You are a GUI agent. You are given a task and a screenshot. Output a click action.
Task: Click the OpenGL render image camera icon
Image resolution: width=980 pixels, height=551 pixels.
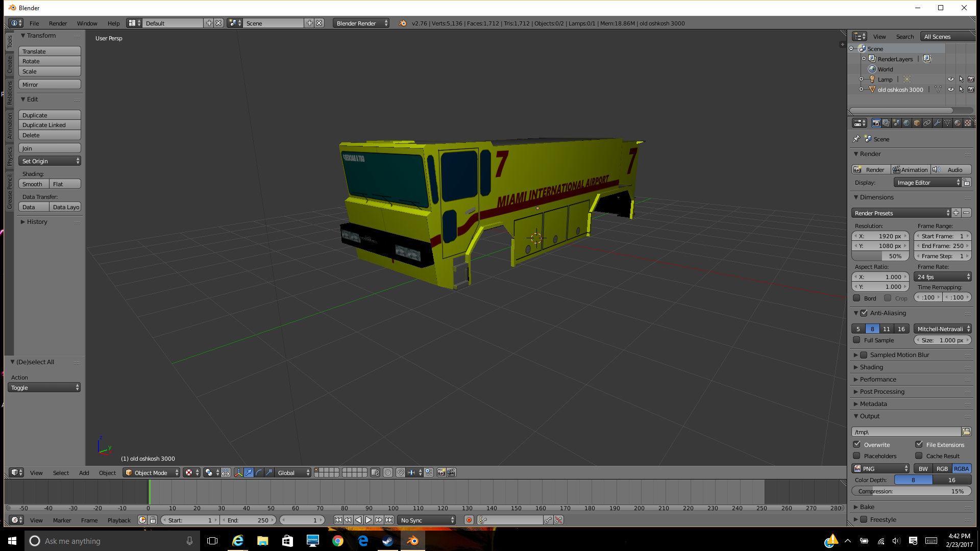pos(442,472)
